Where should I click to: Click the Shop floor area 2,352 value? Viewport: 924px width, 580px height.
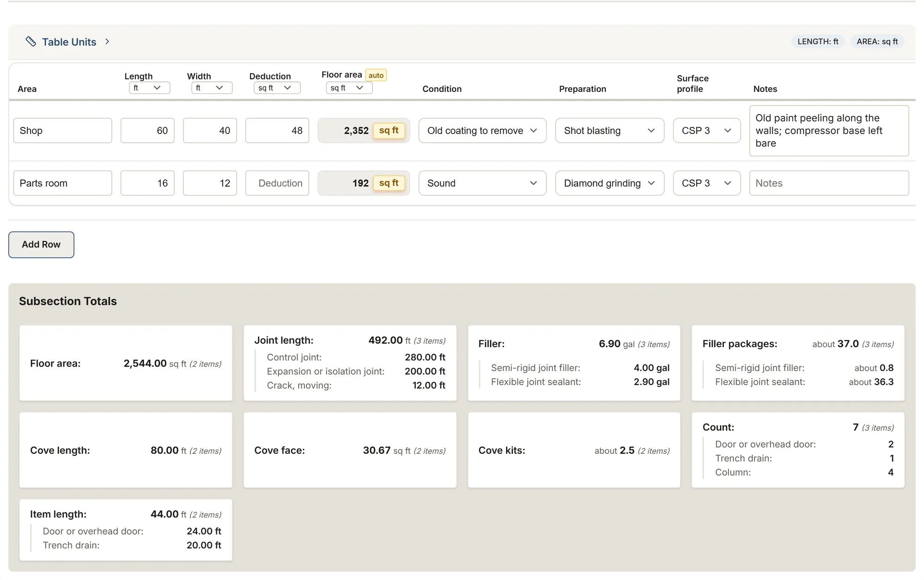pyautogui.click(x=356, y=131)
